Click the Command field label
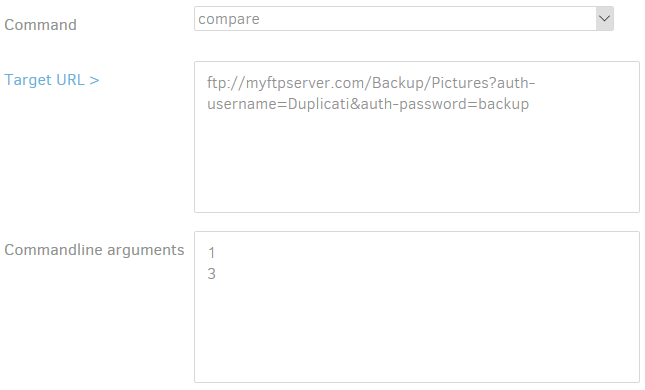This screenshot has height=390, width=645. (40, 25)
